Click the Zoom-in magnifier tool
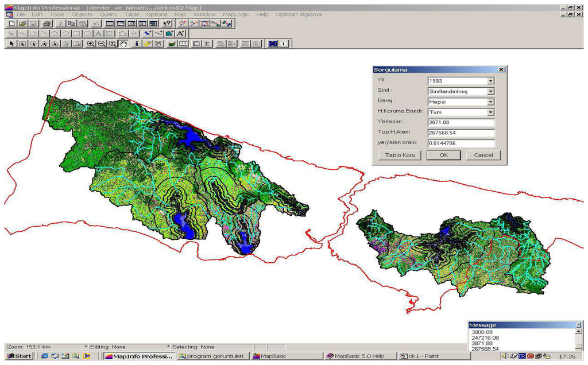This screenshot has width=588, height=365. [91, 44]
